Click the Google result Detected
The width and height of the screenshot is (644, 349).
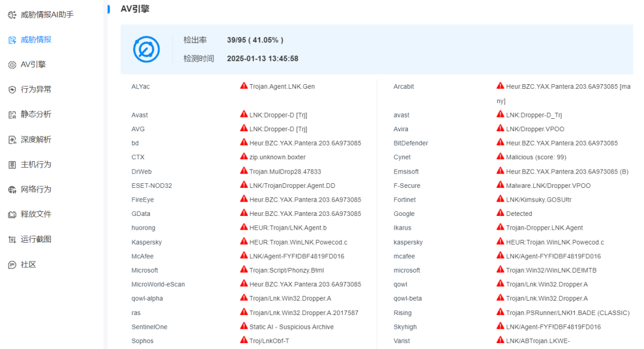point(519,214)
